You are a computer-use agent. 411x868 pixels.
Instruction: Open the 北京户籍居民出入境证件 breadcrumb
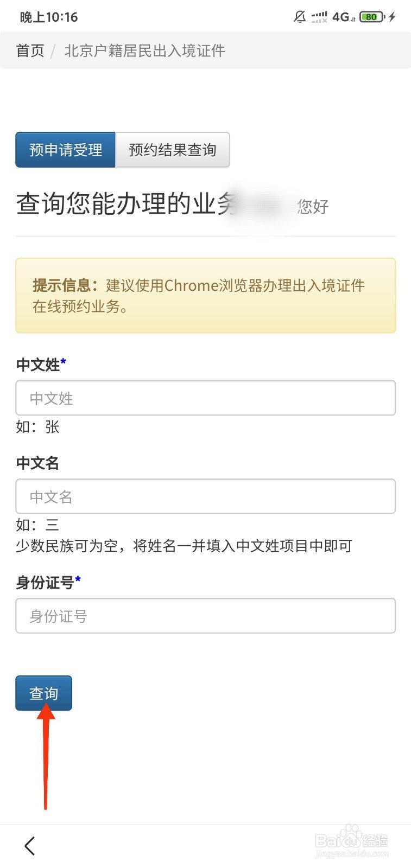144,50
